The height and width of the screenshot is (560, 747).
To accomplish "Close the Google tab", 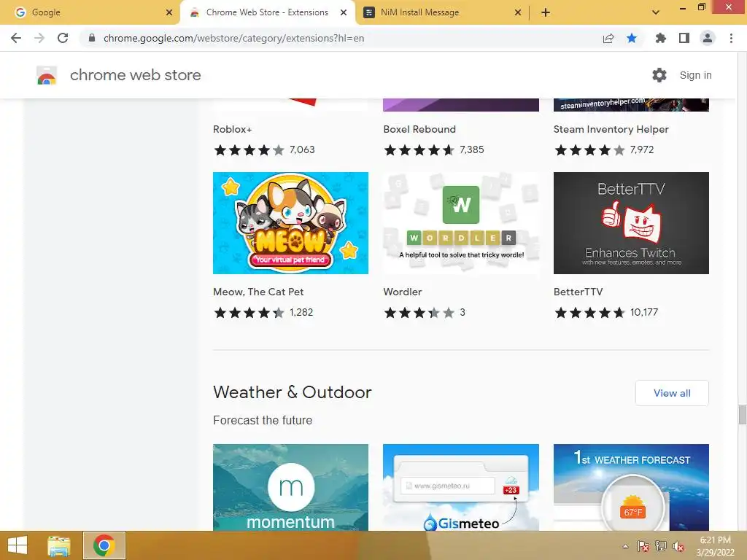I will 169,12.
